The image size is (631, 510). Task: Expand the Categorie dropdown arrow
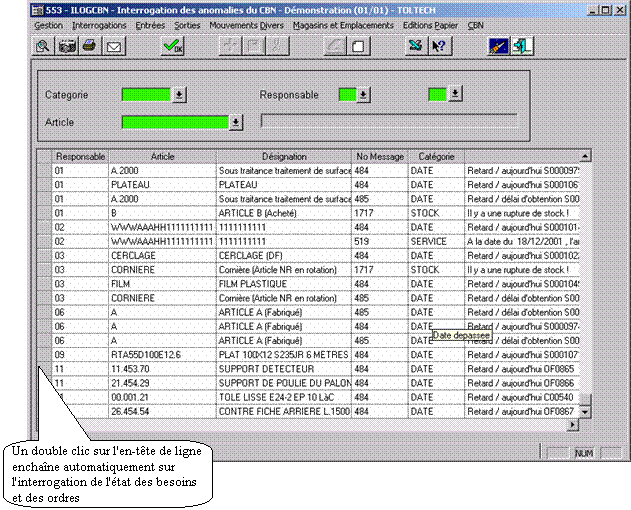[x=179, y=95]
